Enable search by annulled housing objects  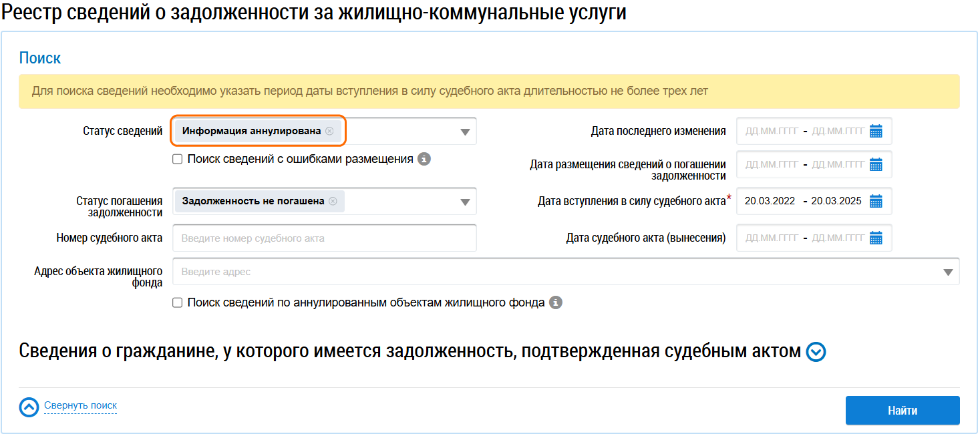177,302
